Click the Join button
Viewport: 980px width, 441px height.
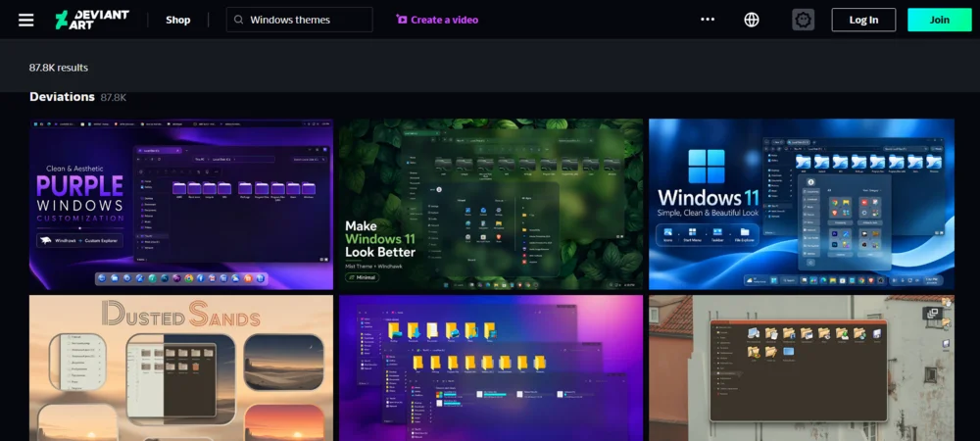point(940,20)
